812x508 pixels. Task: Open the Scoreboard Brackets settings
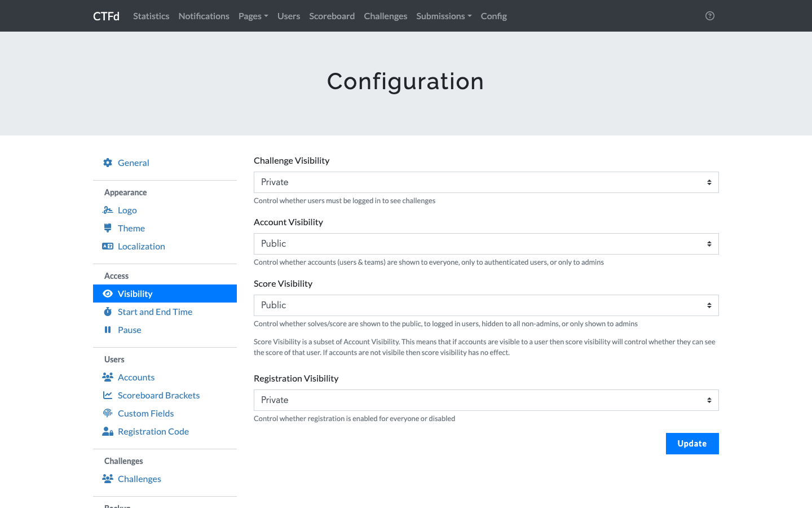[x=165, y=395]
